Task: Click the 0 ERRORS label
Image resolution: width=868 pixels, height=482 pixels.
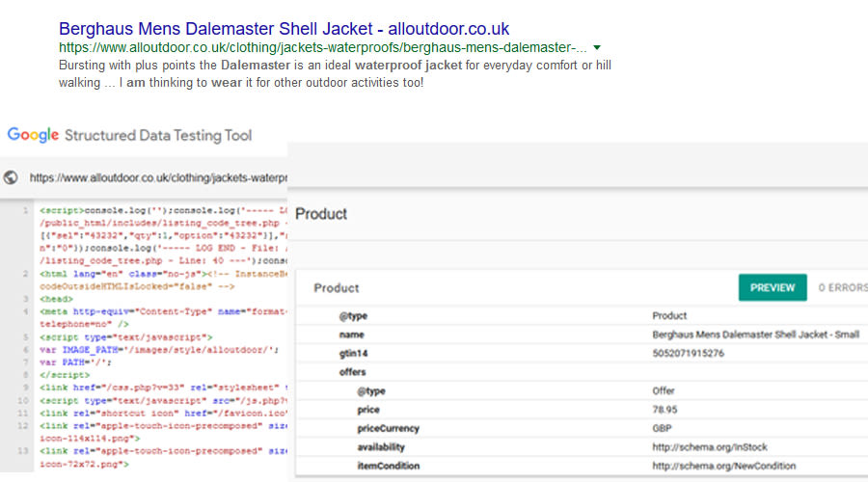Action: tap(843, 288)
